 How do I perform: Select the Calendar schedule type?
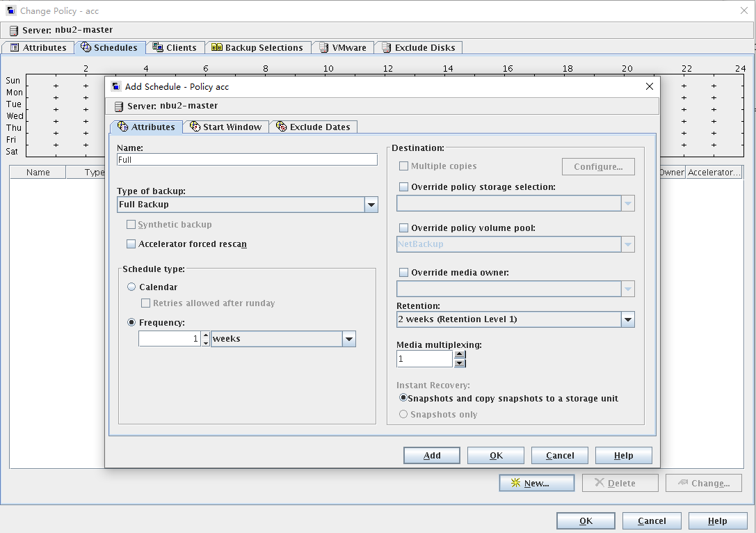131,287
